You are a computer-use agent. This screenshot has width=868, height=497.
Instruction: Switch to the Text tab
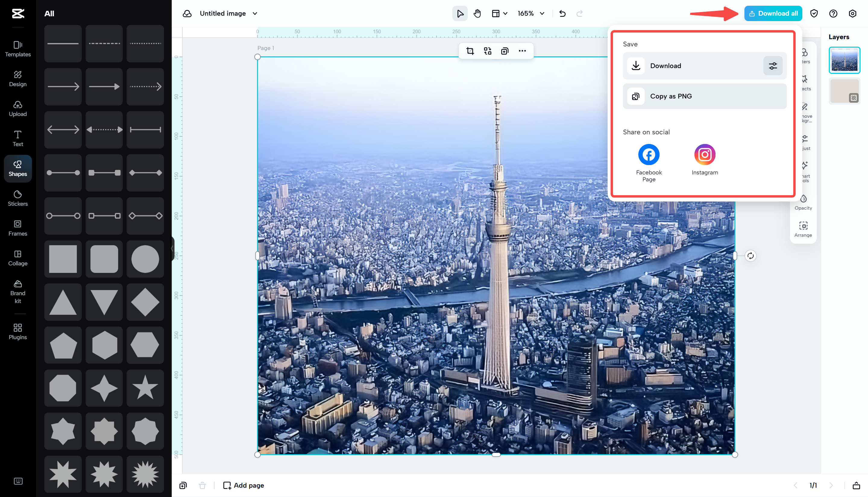point(17,138)
